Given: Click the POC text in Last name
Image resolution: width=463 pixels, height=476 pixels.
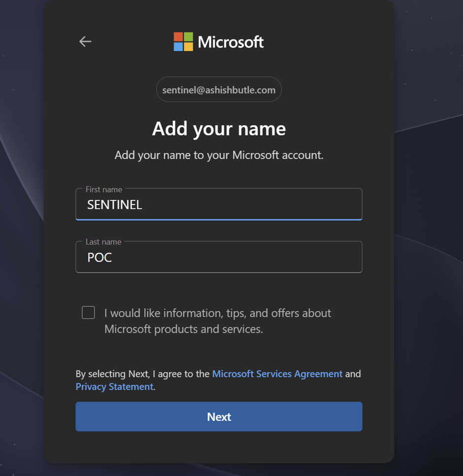Looking at the screenshot, I should point(99,258).
